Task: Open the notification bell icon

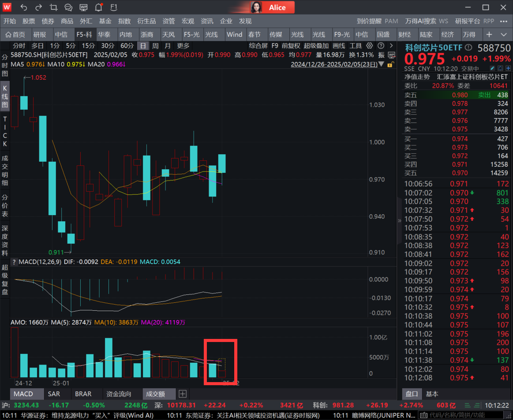Action: pos(98,7)
